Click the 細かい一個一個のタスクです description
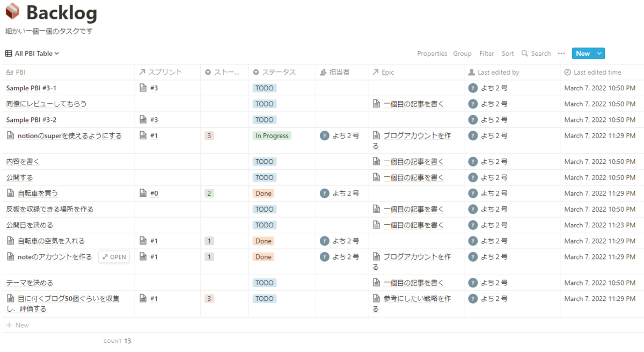The image size is (644, 352). point(49,31)
